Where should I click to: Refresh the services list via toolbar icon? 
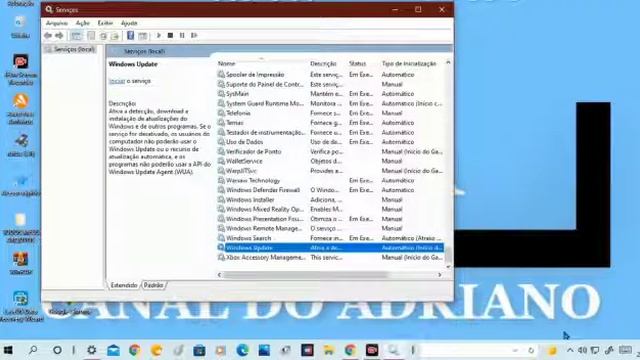[103, 36]
